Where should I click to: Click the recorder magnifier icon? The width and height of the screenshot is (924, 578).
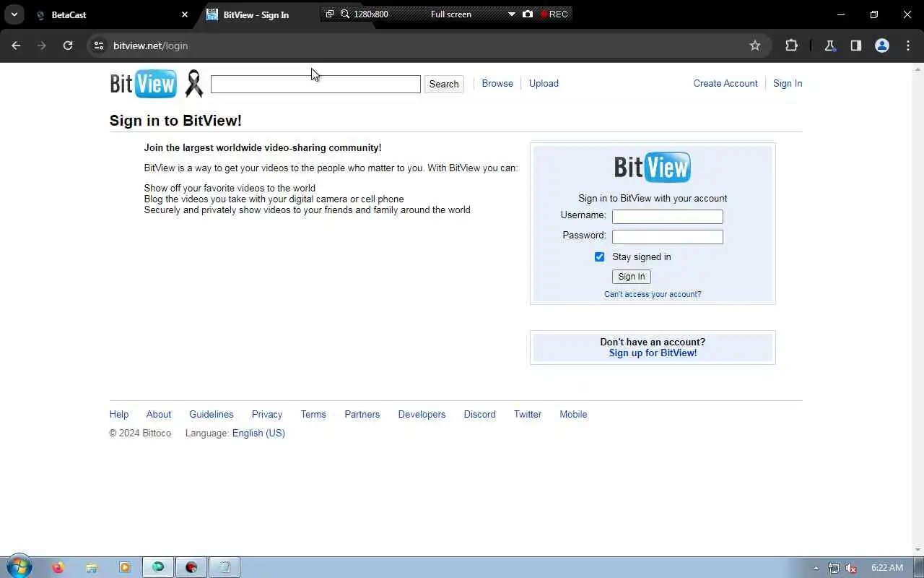pyautogui.click(x=345, y=14)
